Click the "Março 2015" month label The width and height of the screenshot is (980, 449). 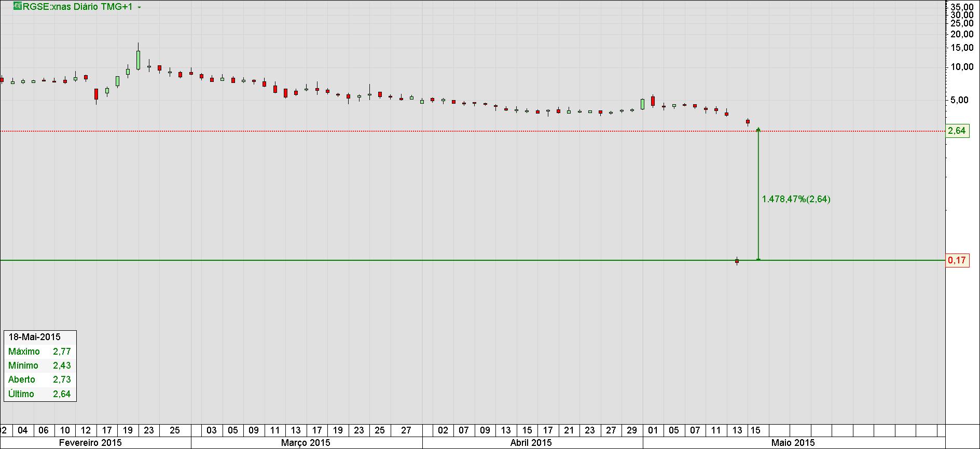306,443
